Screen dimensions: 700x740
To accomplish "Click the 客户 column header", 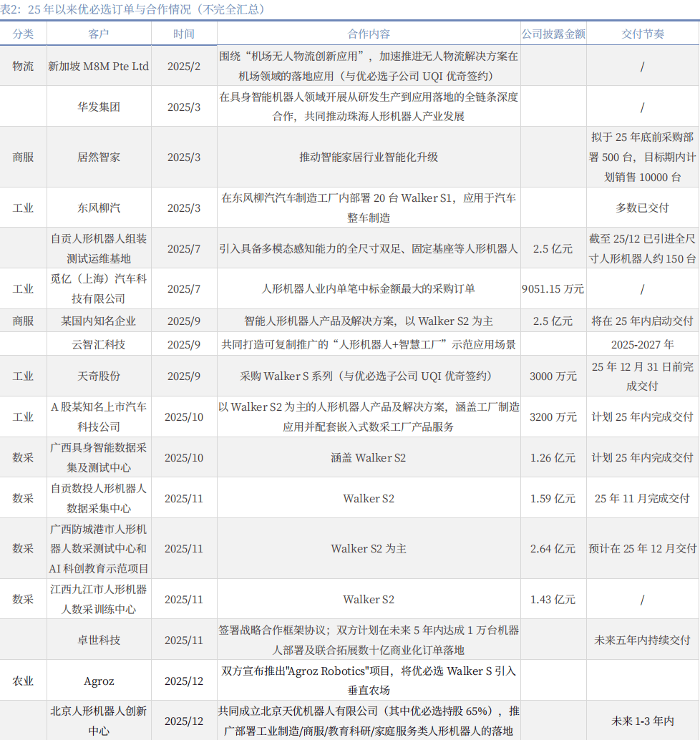I will (x=99, y=34).
